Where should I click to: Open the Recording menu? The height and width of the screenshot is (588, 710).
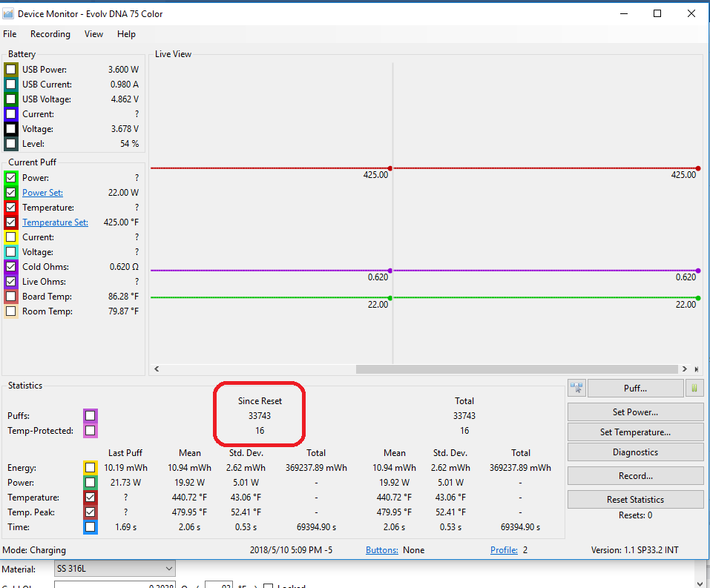tap(50, 34)
